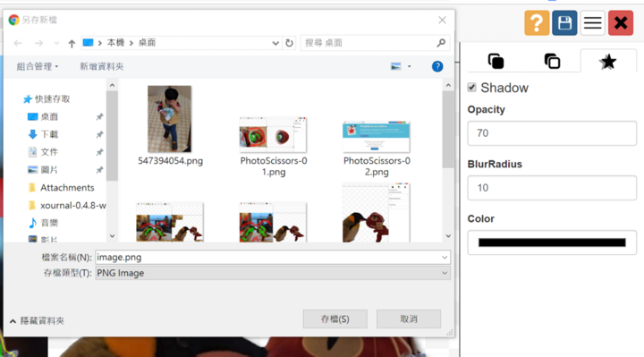The height and width of the screenshot is (357, 644).
Task: Collapse folders with 隱藏資料夾
Action: pyautogui.click(x=37, y=320)
